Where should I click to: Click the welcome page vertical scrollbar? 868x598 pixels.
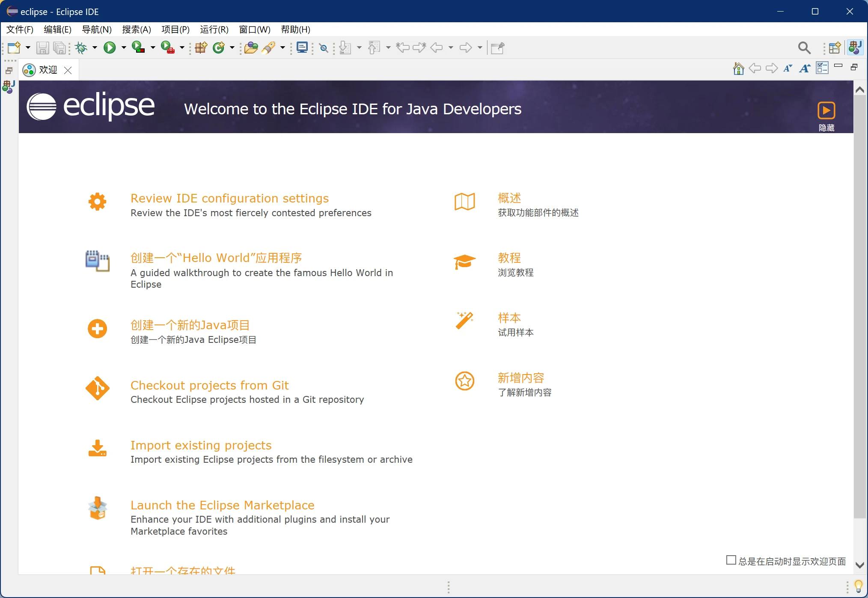(859, 306)
